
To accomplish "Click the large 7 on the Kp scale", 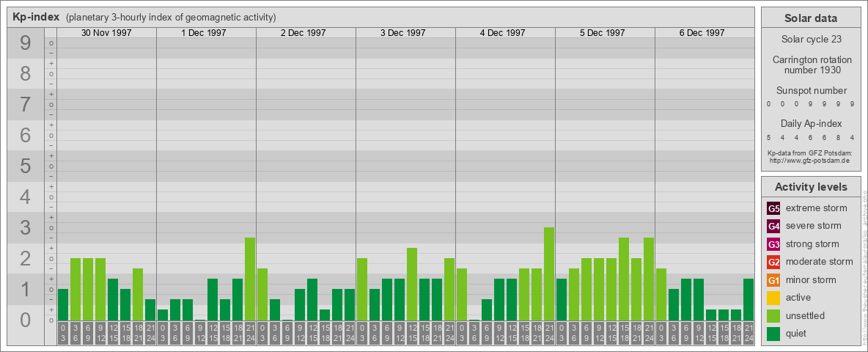I will click(26, 105).
